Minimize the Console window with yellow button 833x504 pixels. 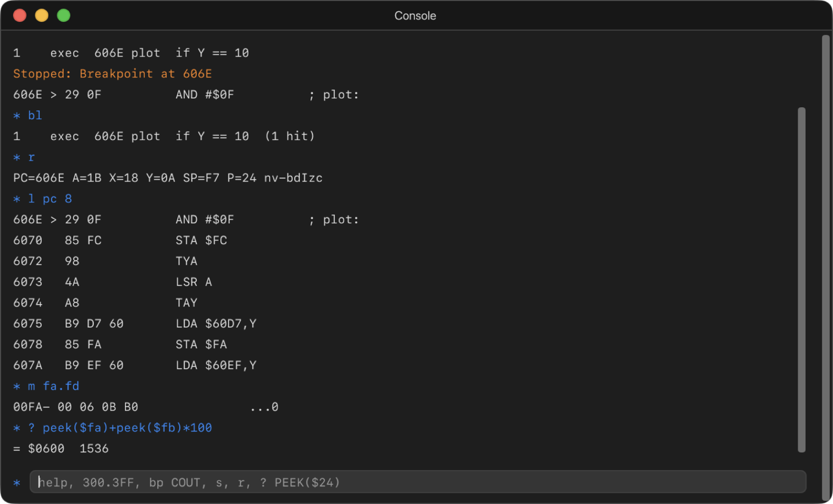pos(42,16)
